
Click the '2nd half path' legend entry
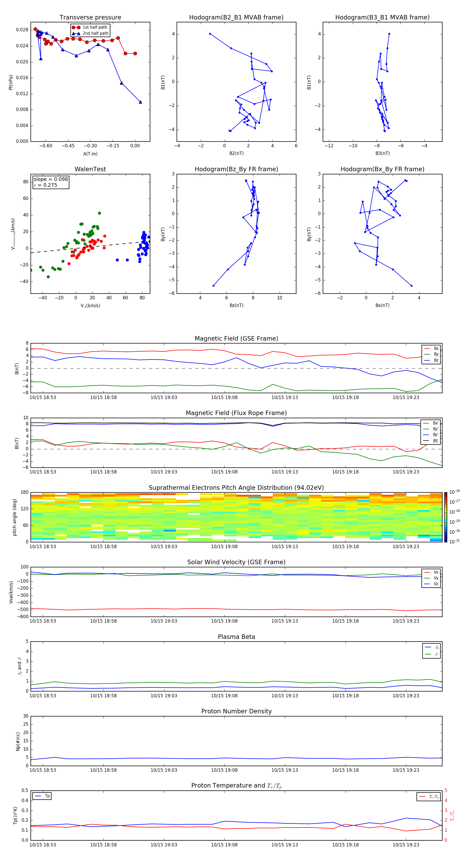(x=90, y=33)
